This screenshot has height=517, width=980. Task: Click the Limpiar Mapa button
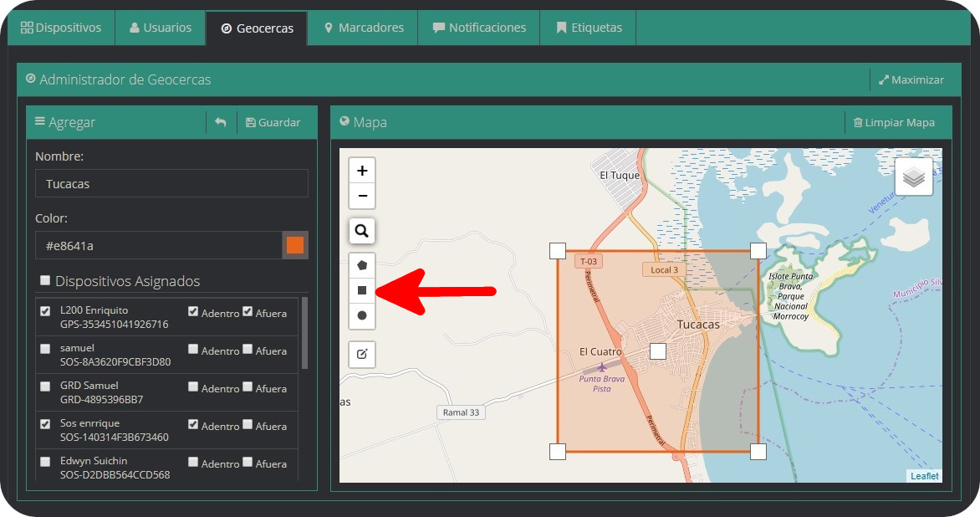(893, 122)
